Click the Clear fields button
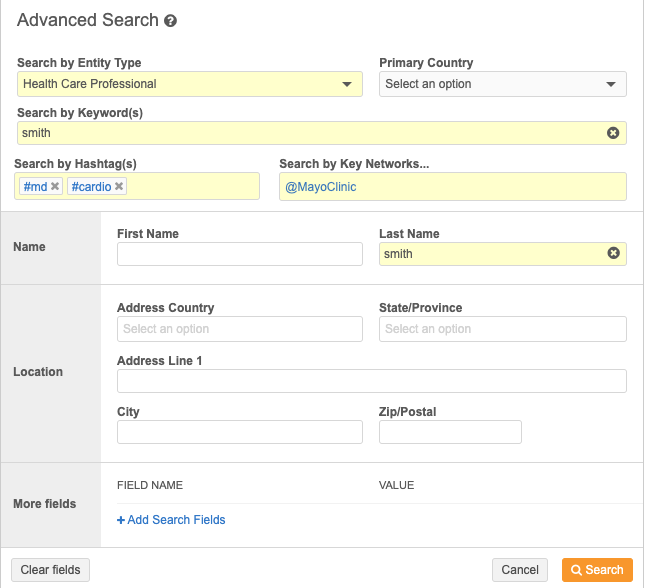645x588 pixels. [50, 570]
